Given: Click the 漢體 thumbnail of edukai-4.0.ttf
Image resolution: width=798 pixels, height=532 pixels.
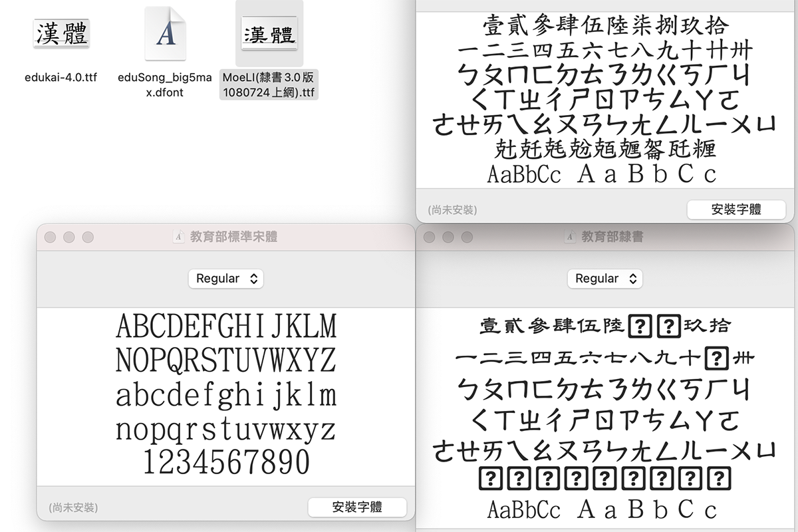Looking at the screenshot, I should pos(60,34).
